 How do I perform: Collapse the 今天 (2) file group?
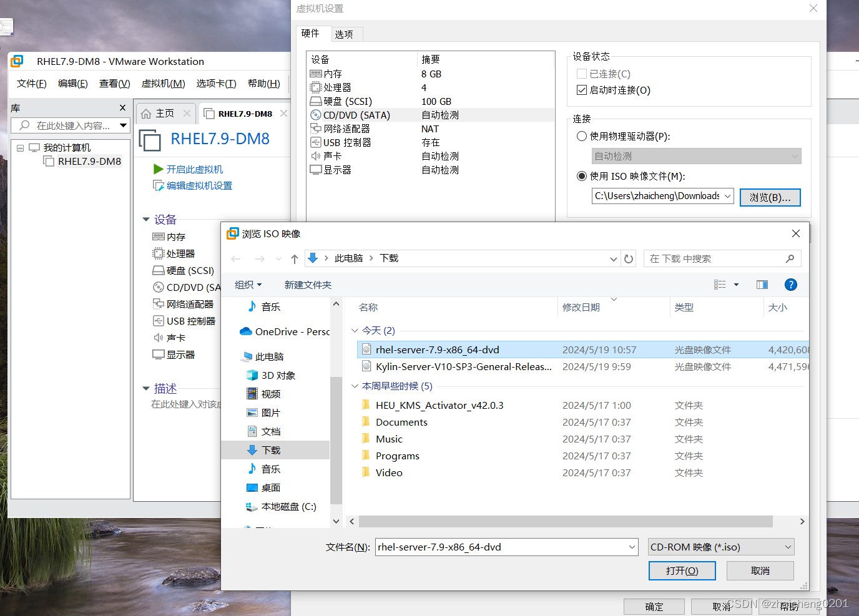coord(355,330)
